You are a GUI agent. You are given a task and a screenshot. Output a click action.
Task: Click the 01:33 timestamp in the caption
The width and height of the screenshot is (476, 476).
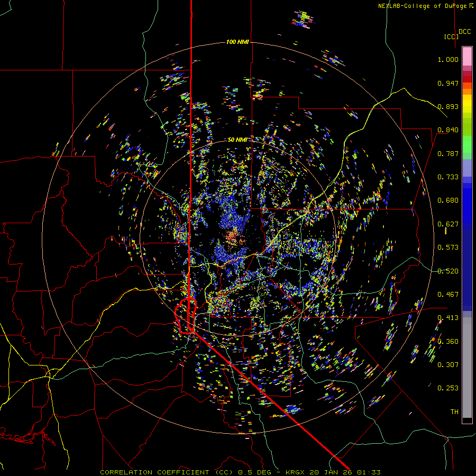(369, 472)
